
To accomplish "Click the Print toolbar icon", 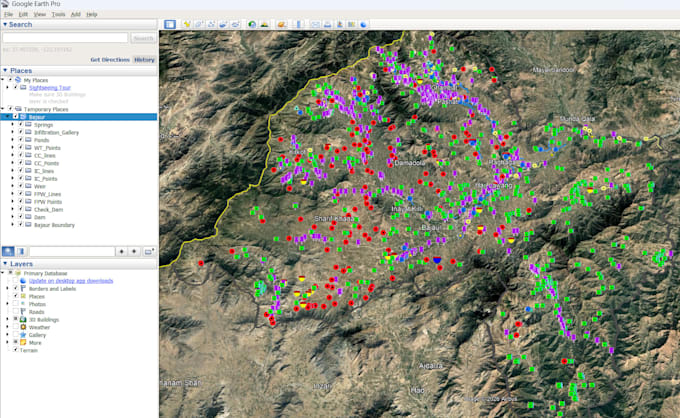I will [x=327, y=24].
